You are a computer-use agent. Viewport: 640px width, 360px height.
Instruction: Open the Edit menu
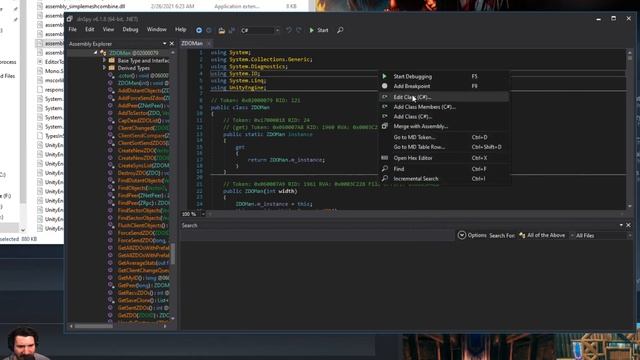point(90,29)
